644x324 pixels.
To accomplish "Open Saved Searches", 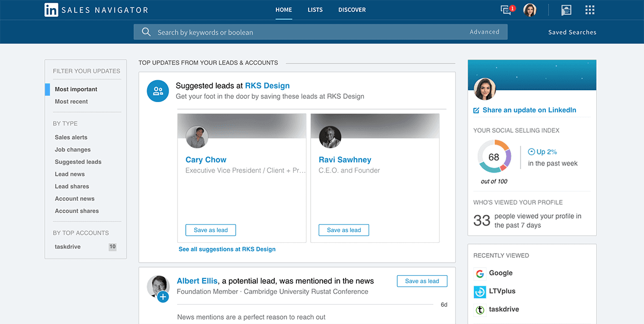I will click(x=572, y=32).
